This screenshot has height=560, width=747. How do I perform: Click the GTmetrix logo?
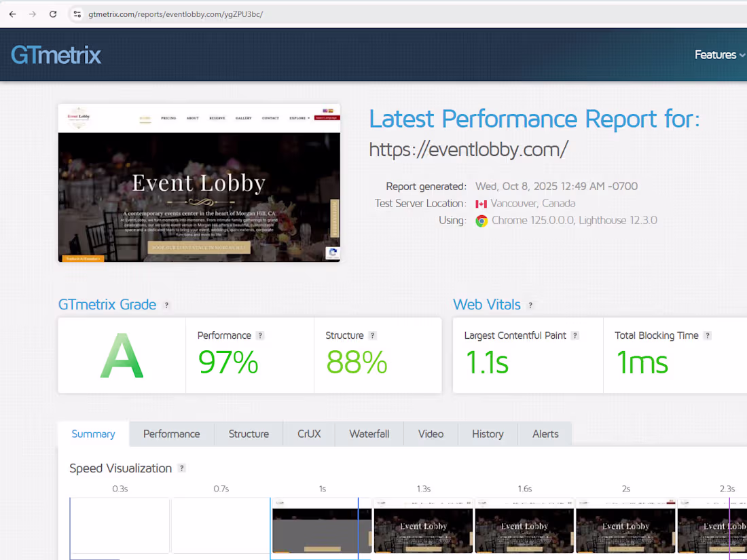[x=56, y=54]
